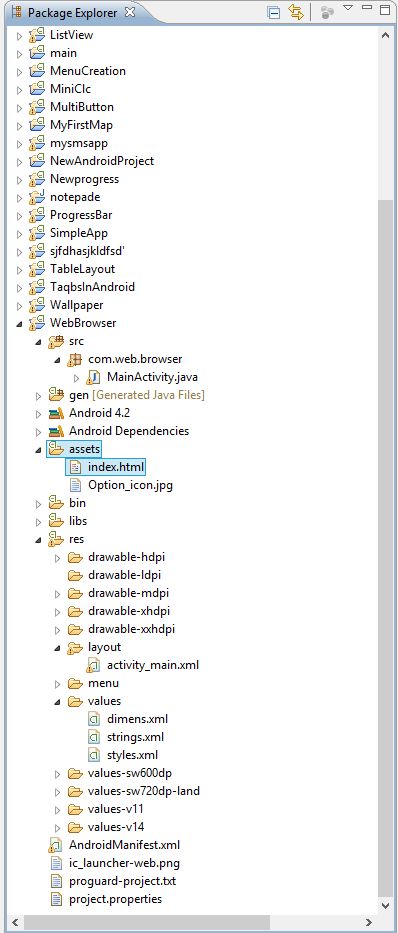398x933 pixels.
Task: Expand the MainActivity.java node
Action: click(76, 378)
